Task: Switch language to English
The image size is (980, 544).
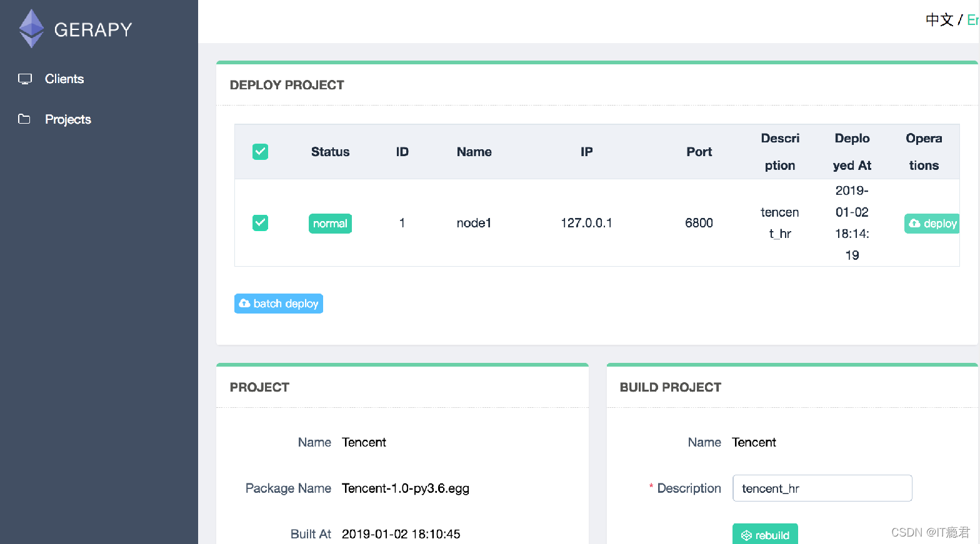Action: (x=973, y=20)
